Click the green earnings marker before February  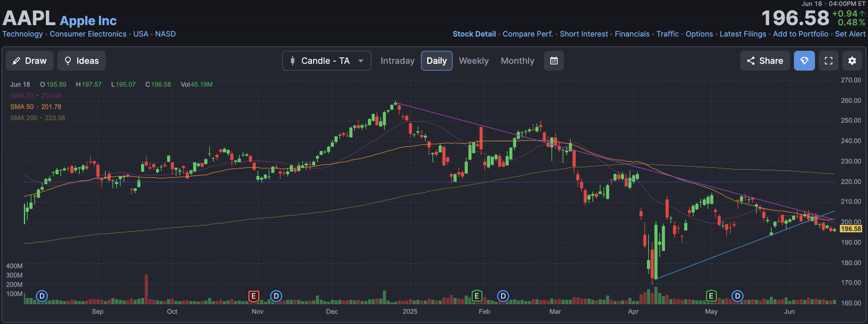click(477, 296)
